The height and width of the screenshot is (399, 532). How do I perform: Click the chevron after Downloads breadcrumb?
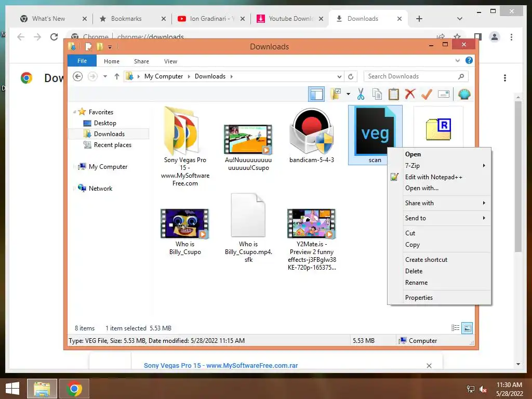(231, 76)
